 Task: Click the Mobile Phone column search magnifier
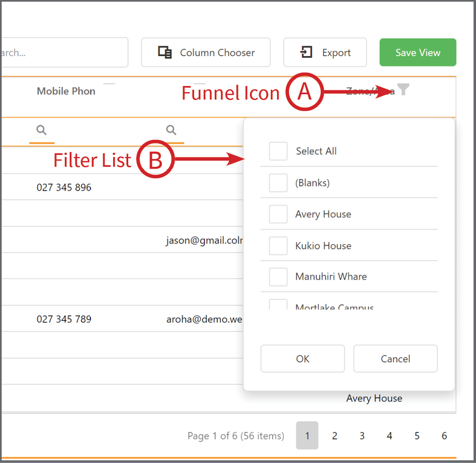click(x=42, y=130)
